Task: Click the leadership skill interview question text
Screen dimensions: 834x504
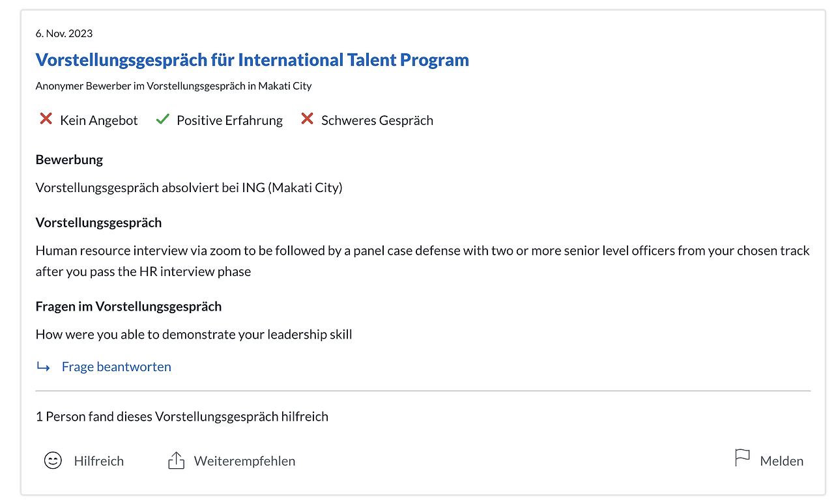Action: (194, 335)
